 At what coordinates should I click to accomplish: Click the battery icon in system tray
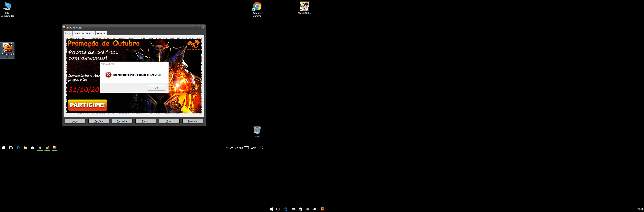tap(232, 148)
